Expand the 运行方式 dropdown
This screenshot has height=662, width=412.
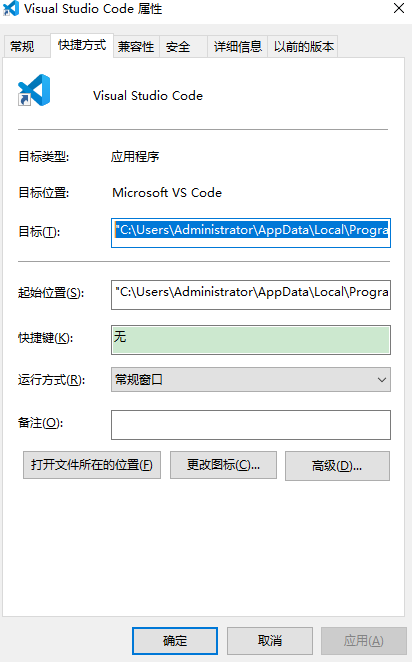tap(251, 380)
